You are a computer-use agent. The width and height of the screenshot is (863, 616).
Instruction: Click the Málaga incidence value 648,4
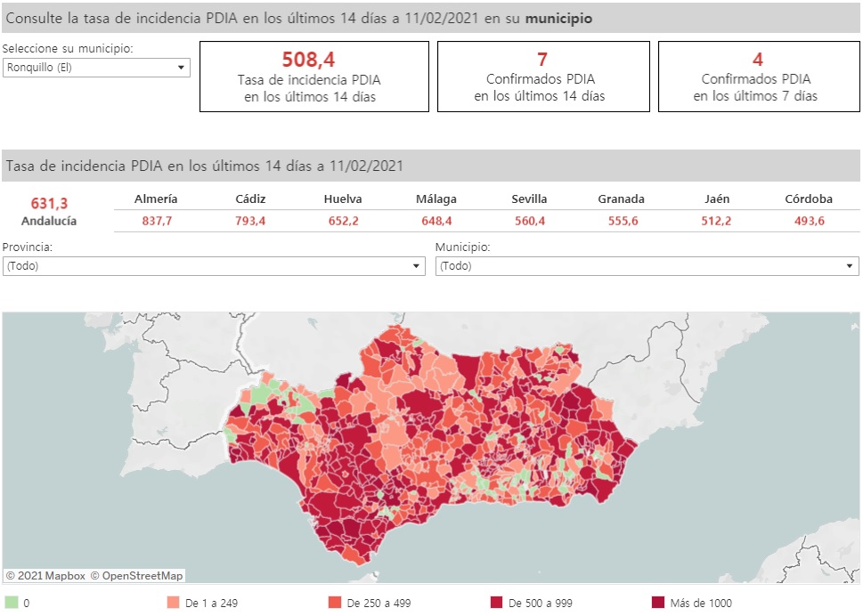pos(436,222)
